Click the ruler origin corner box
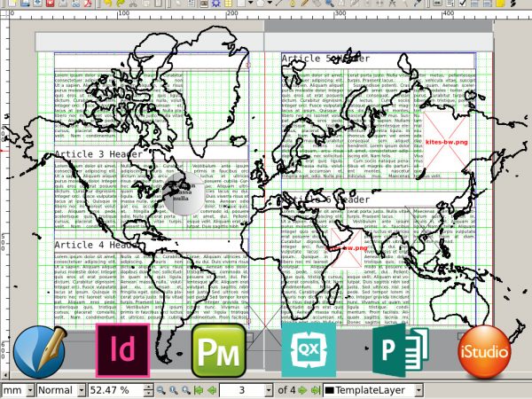 [4, 14]
